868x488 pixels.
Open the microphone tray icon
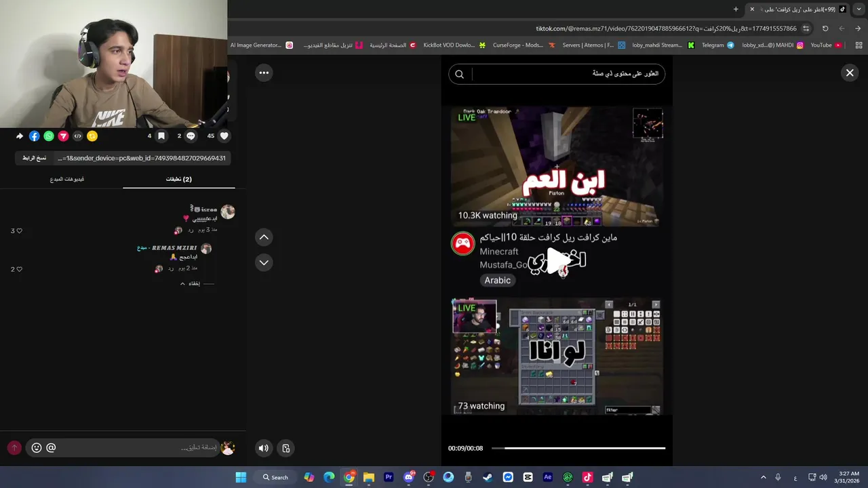pos(778,477)
